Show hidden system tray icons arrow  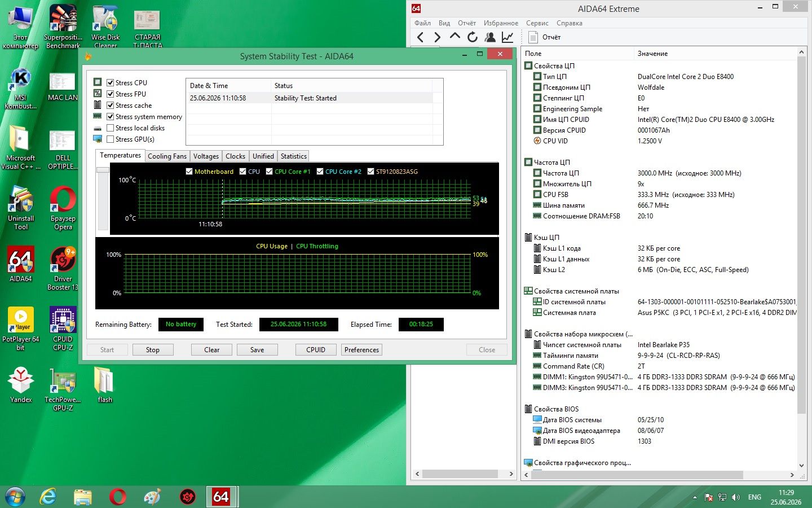click(x=695, y=497)
